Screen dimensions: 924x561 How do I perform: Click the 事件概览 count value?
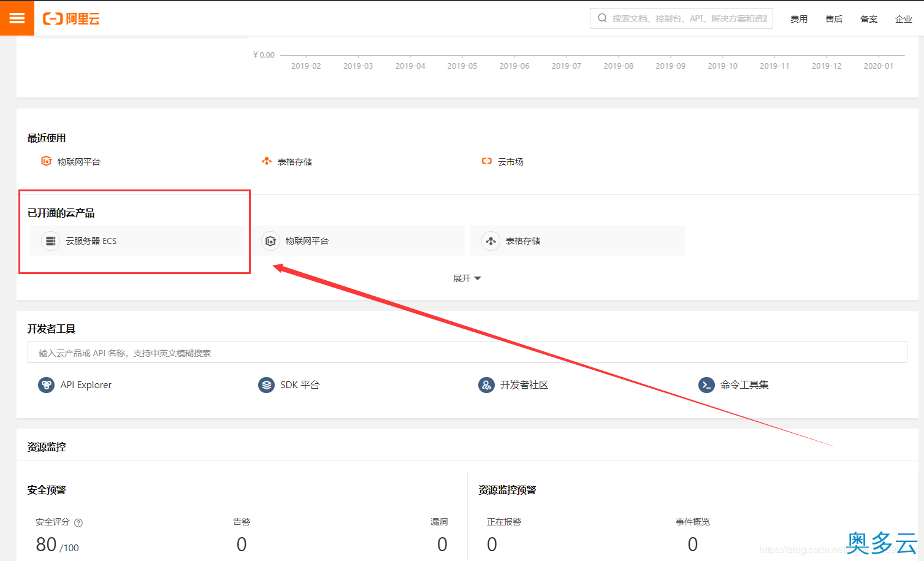693,544
